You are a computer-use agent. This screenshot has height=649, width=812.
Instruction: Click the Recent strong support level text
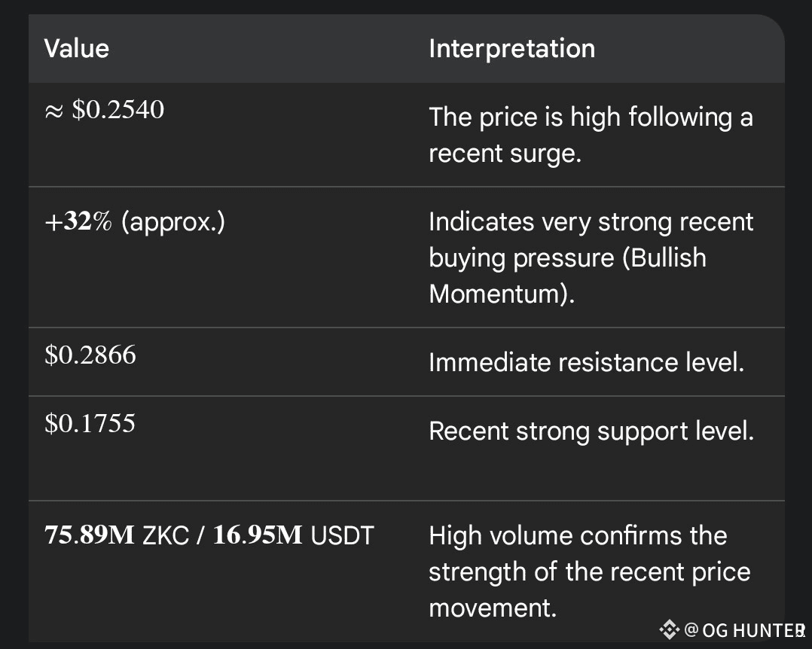(x=591, y=431)
